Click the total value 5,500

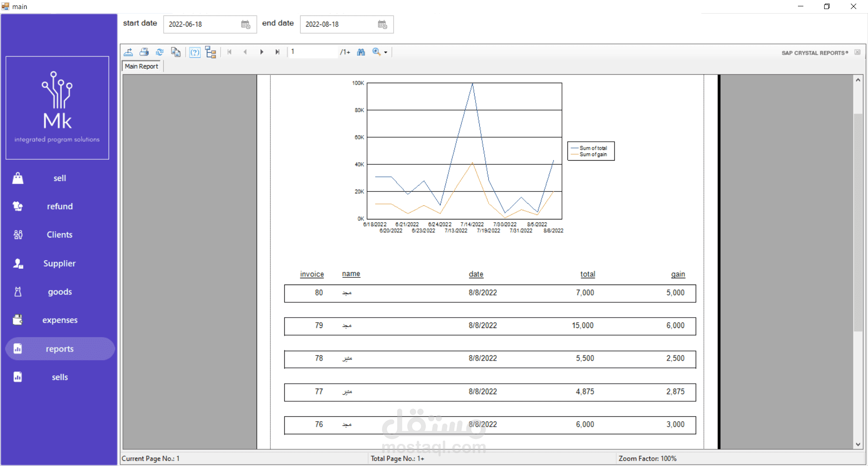coord(585,358)
